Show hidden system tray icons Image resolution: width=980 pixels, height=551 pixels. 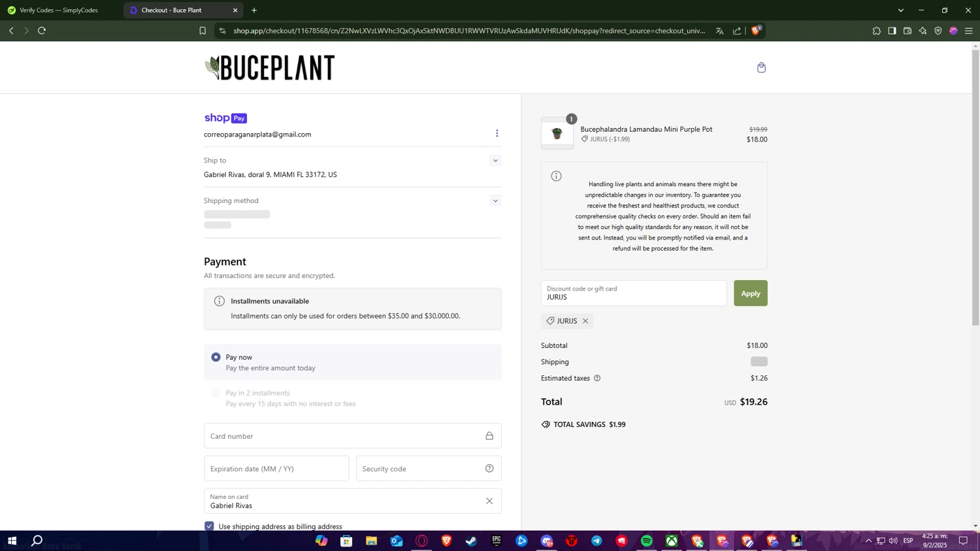tap(868, 541)
